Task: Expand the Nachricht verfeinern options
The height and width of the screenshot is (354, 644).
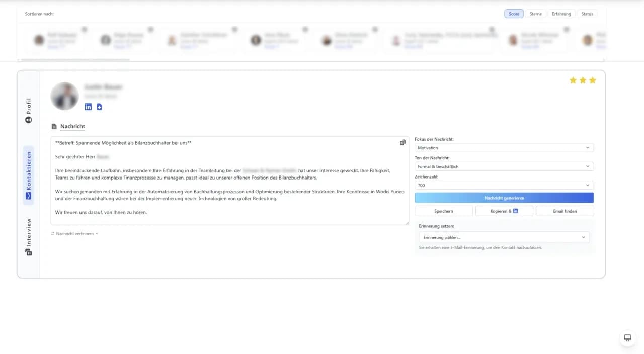Action: (x=74, y=234)
